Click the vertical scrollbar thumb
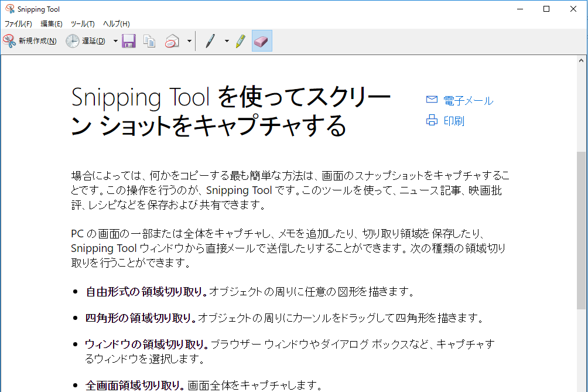Image resolution: width=588 pixels, height=392 pixels. [581, 230]
